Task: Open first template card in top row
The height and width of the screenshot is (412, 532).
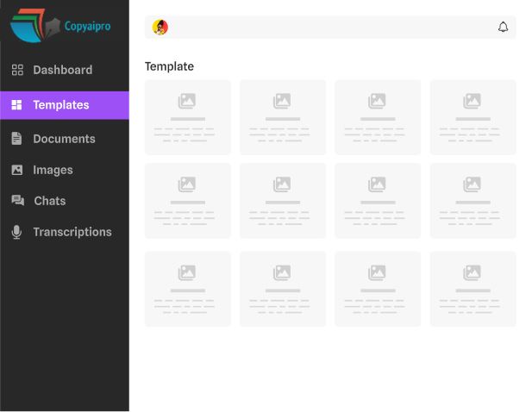Action: click(x=188, y=117)
